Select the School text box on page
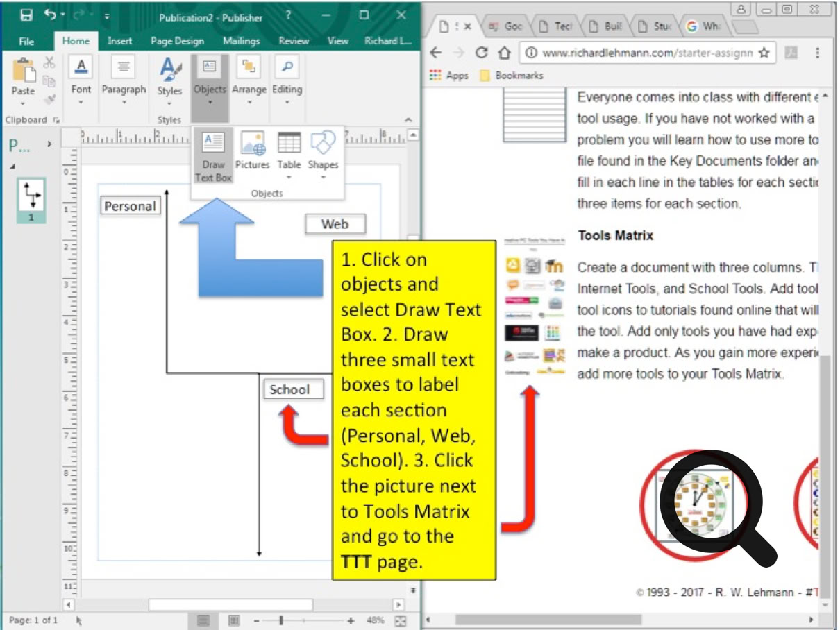 click(x=293, y=389)
